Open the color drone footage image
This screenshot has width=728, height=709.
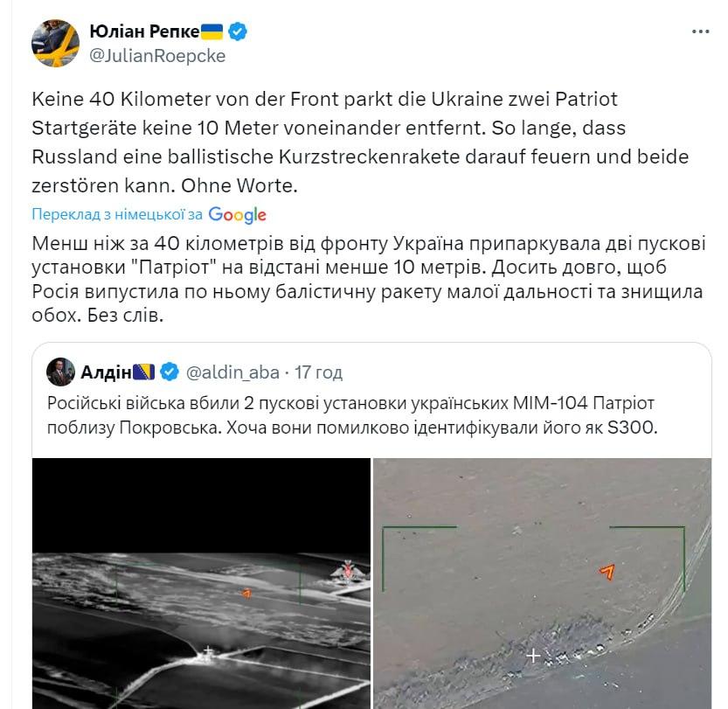(542, 583)
